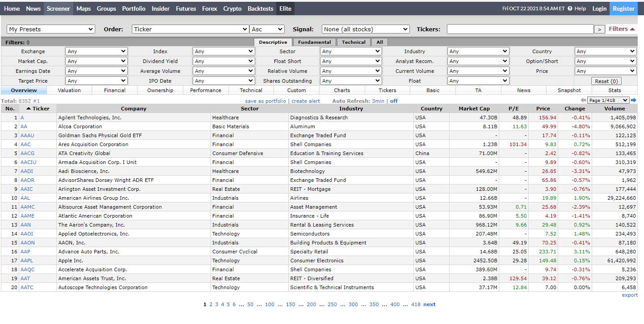Set auto refresh to 3min
Image resolution: width=644 pixels, height=324 pixels.
point(378,101)
